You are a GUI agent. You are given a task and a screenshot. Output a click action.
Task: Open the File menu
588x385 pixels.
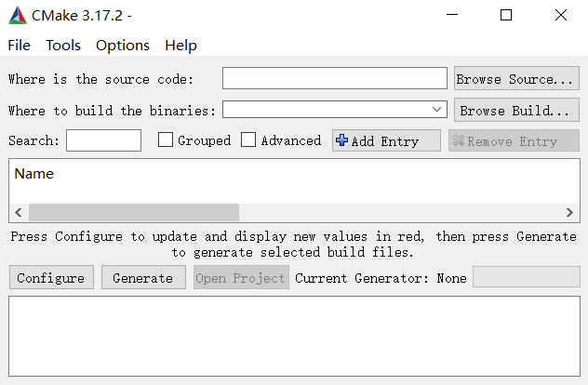(20, 46)
